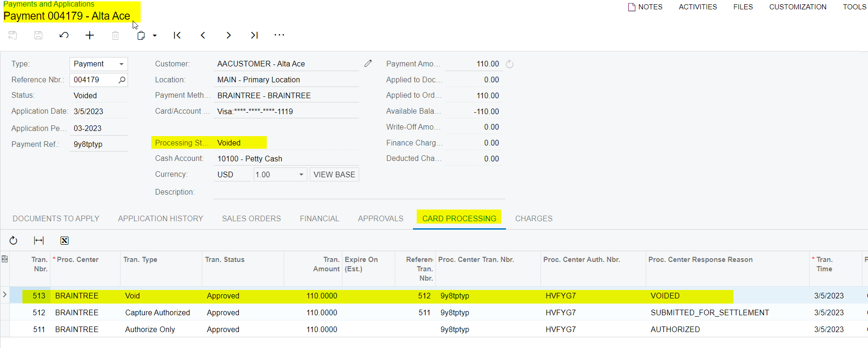Click the refresh icon beside Payment Amount

coord(510,64)
